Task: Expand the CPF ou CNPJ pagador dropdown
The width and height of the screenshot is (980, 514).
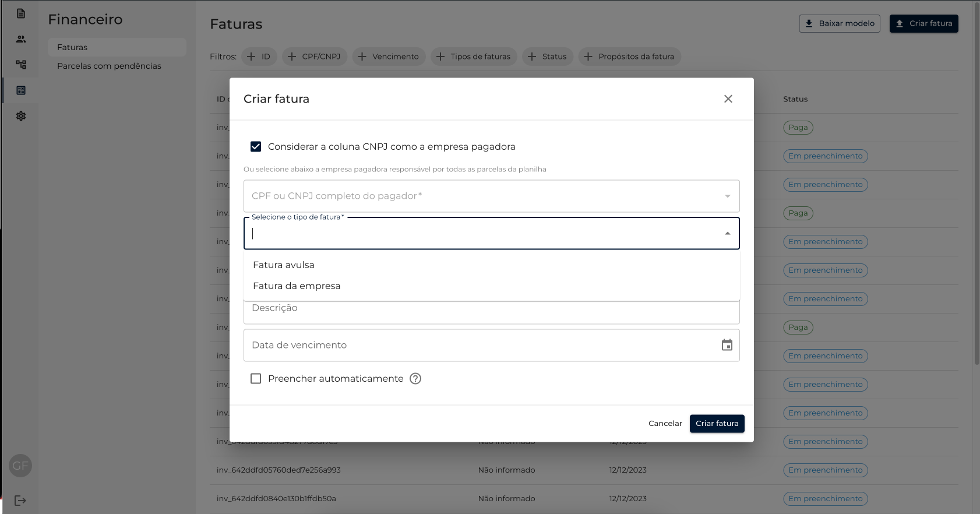Action: click(x=727, y=196)
